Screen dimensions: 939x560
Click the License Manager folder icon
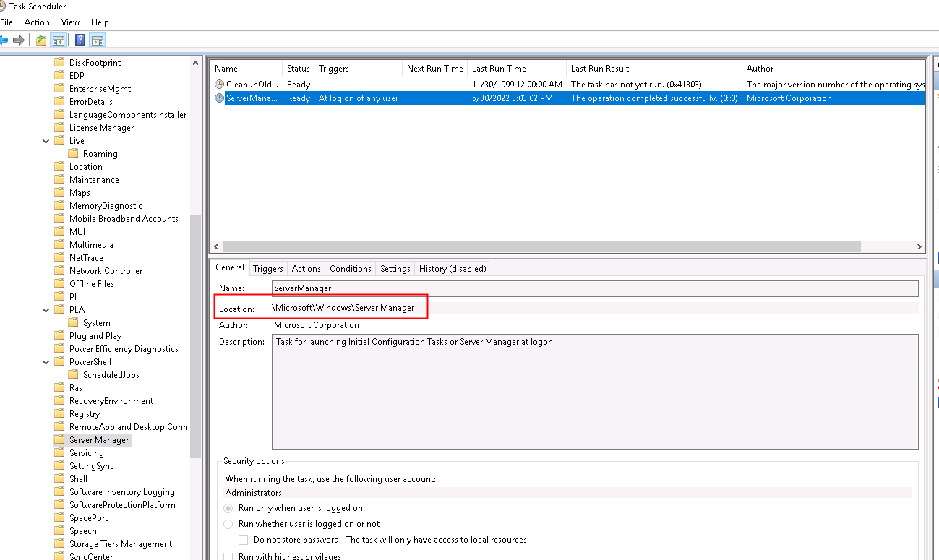(x=60, y=128)
